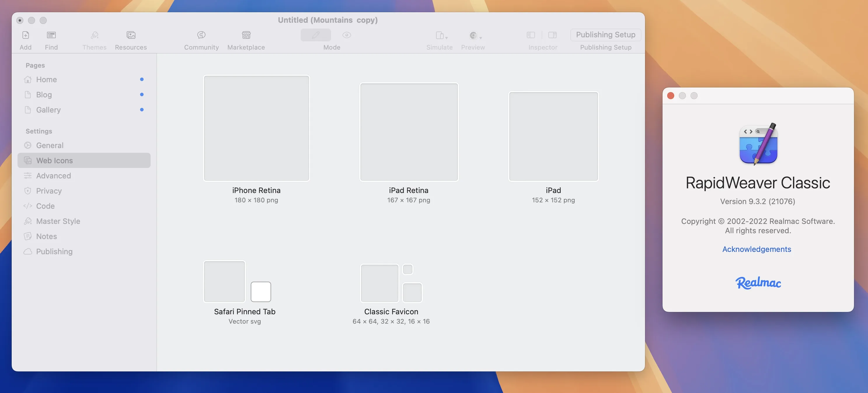Click the Home page house icon
The image size is (868, 393).
[28, 79]
